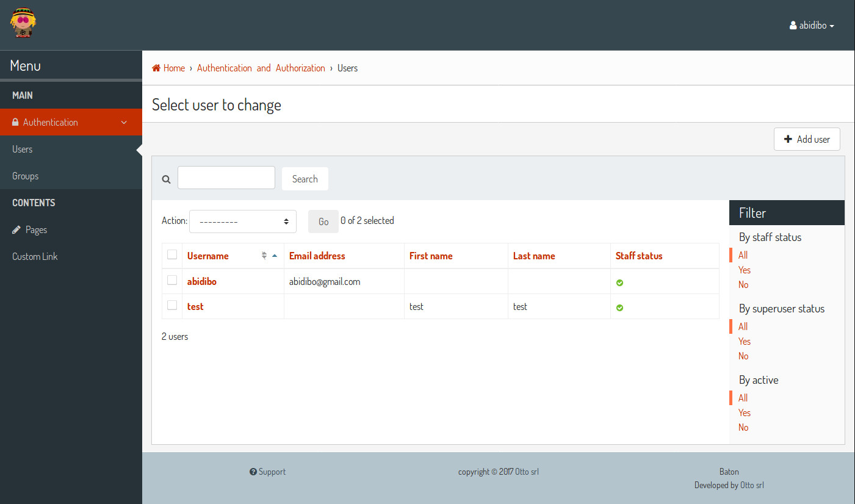Image resolution: width=855 pixels, height=504 pixels.
Task: Click the lock icon beside Authentication
Action: tap(16, 122)
